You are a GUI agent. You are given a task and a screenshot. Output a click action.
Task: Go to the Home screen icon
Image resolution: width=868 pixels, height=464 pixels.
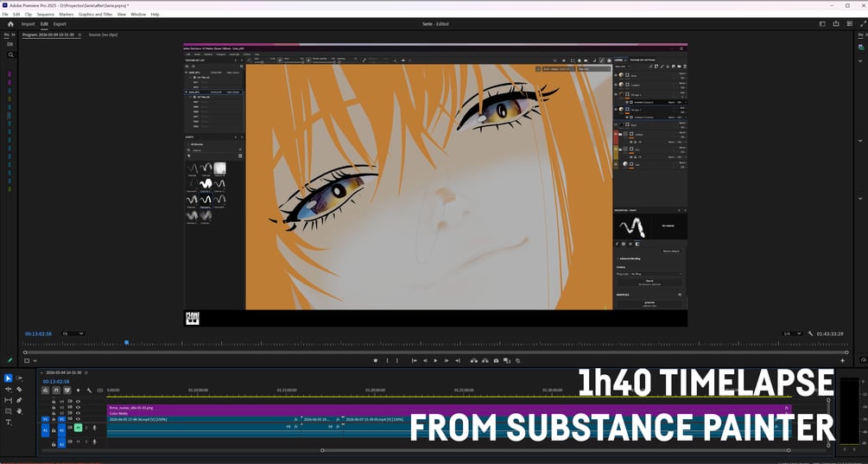coord(10,24)
